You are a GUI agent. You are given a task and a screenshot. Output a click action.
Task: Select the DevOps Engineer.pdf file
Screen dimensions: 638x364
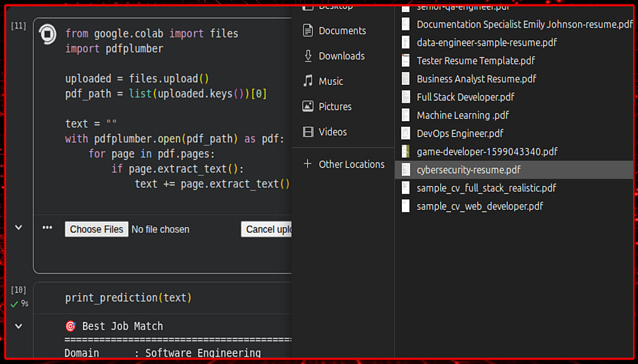pyautogui.click(x=460, y=134)
